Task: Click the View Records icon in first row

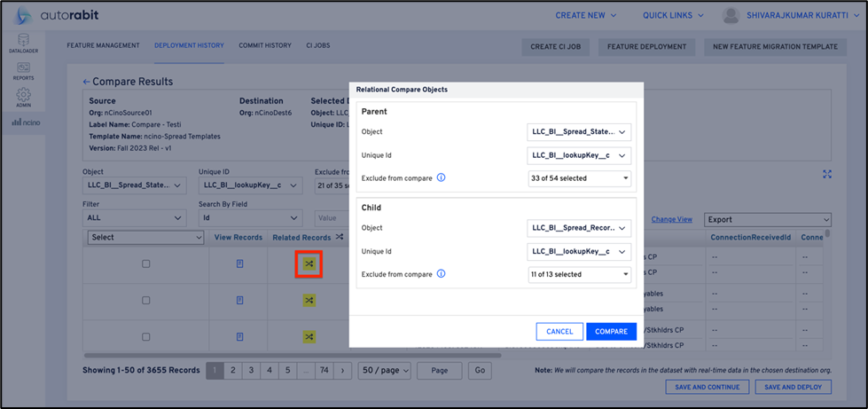Action: (x=239, y=263)
